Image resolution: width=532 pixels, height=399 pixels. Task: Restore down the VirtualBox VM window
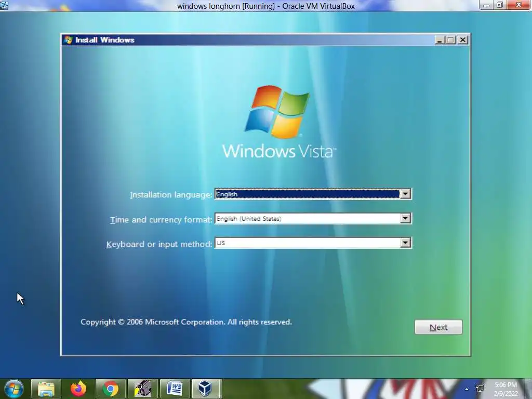tap(499, 5)
